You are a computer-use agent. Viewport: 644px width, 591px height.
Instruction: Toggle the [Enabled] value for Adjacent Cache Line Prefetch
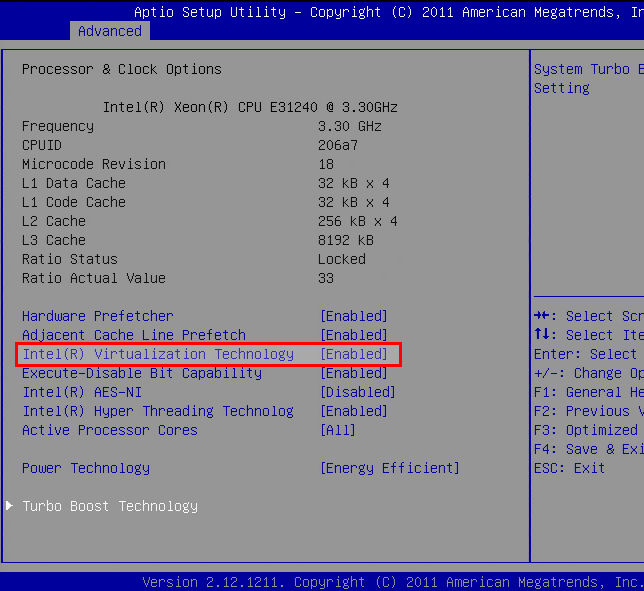coord(354,335)
